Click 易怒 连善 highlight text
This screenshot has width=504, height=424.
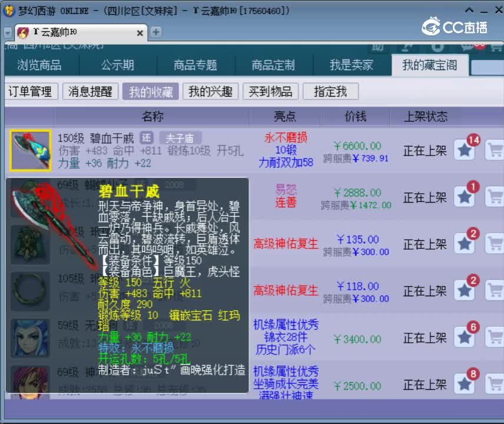pos(286,196)
